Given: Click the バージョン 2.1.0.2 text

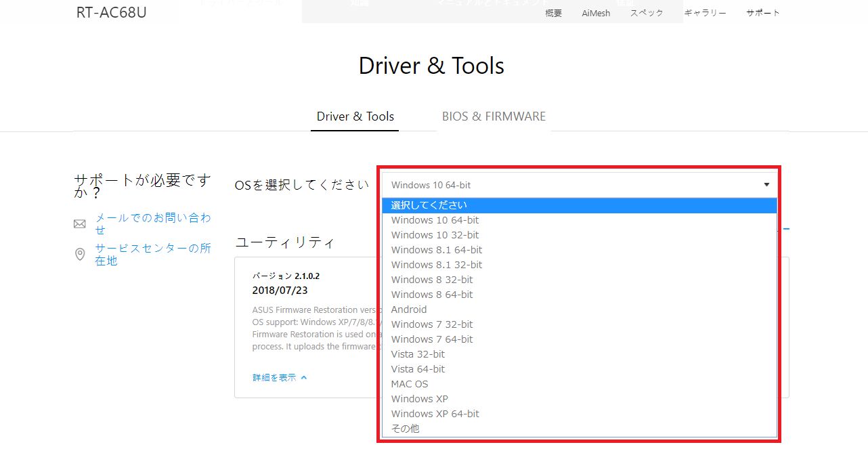Looking at the screenshot, I should pos(286,276).
